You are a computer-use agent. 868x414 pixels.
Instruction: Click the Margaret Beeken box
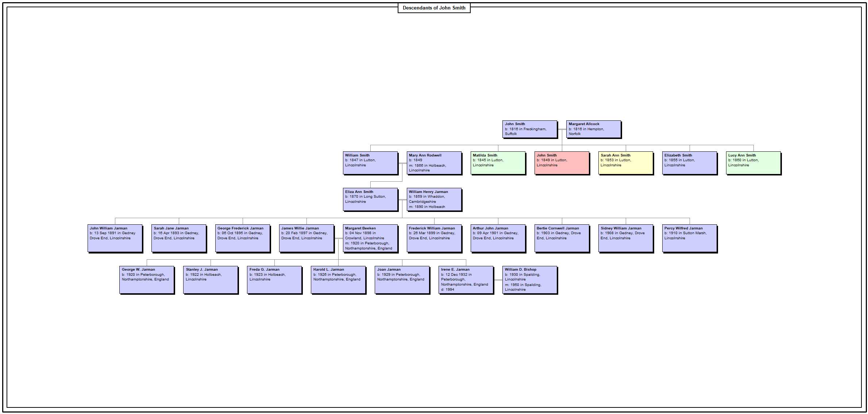coord(370,238)
